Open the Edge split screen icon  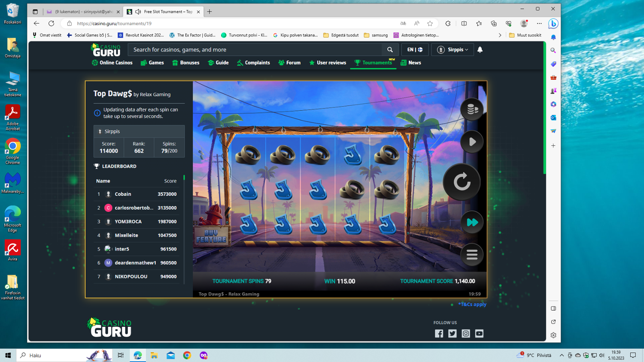(x=464, y=24)
